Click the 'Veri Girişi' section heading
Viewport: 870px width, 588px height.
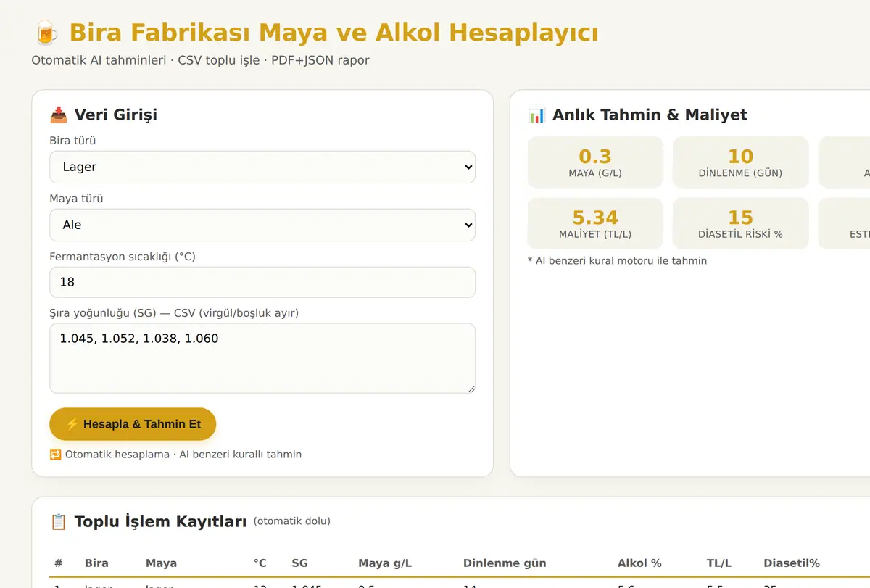[x=116, y=115]
